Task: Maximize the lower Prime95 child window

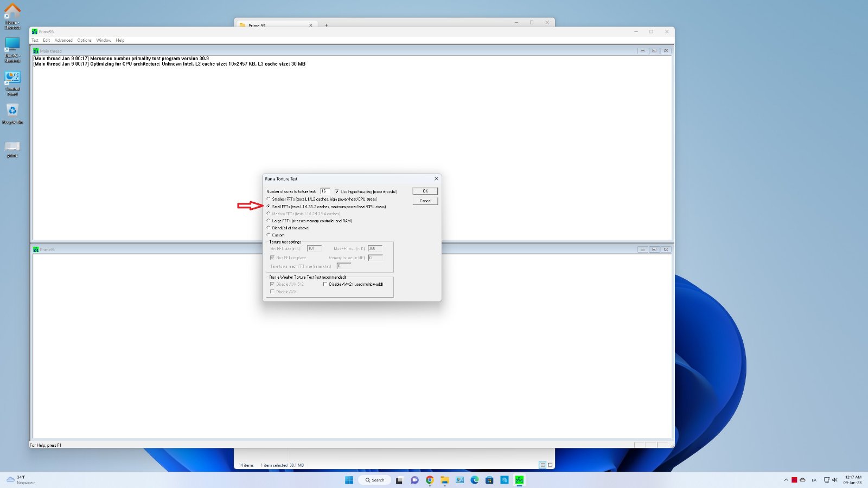Action: pos(654,249)
